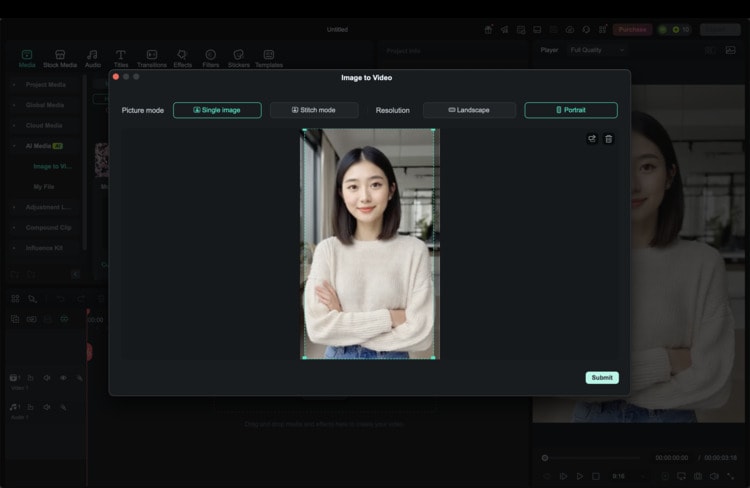Click the player Stop button

596,476
